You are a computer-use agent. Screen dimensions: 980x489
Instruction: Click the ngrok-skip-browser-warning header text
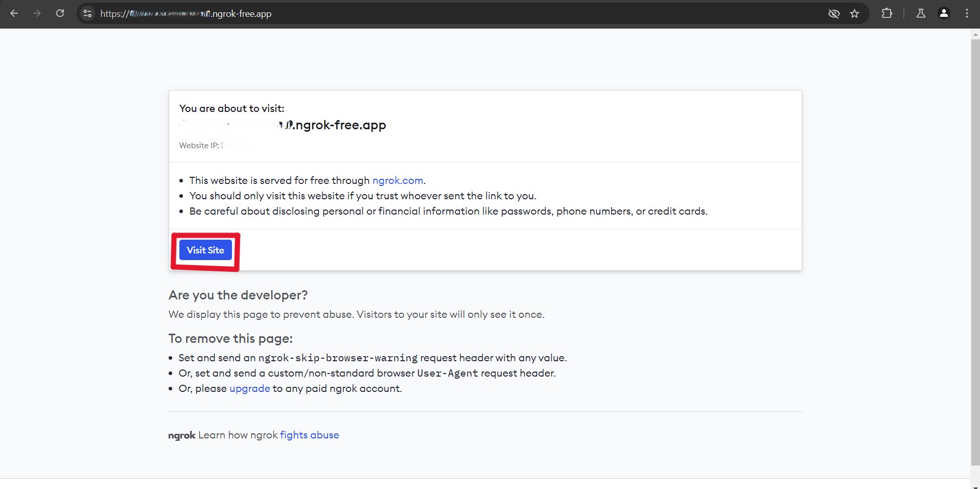coord(338,358)
